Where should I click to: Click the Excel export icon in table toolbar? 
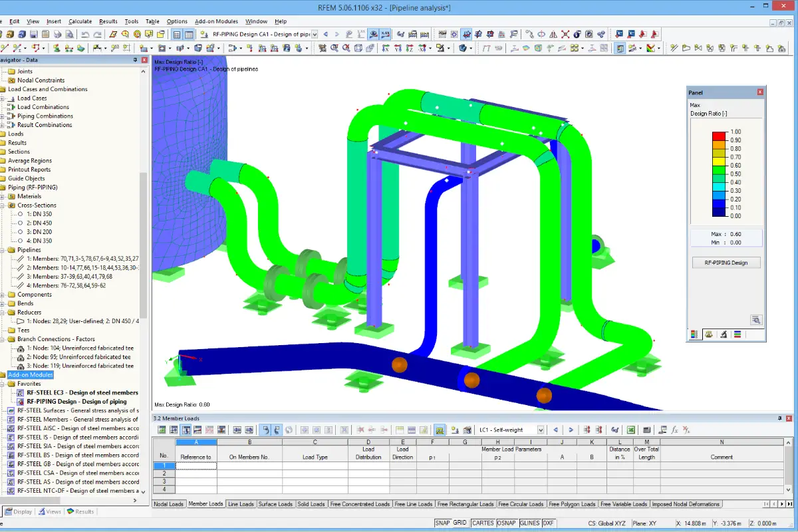(630, 430)
